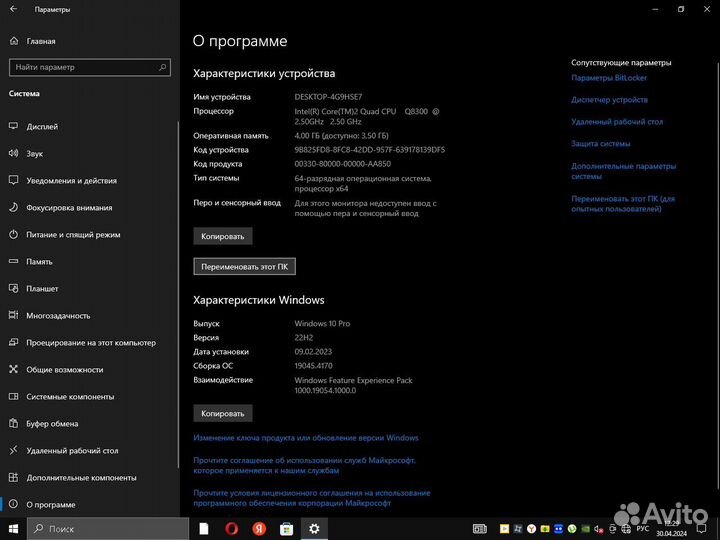Open Удаленный рабочий стол related link

coord(617,122)
